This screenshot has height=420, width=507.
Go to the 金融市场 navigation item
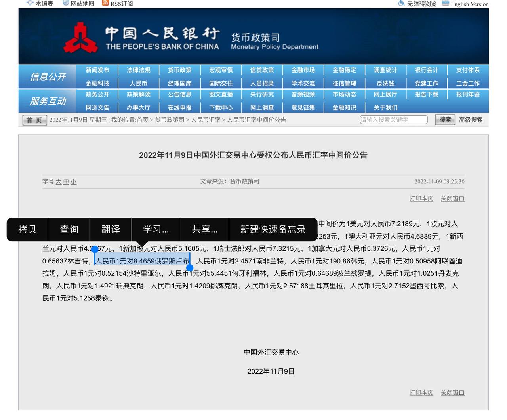303,70
